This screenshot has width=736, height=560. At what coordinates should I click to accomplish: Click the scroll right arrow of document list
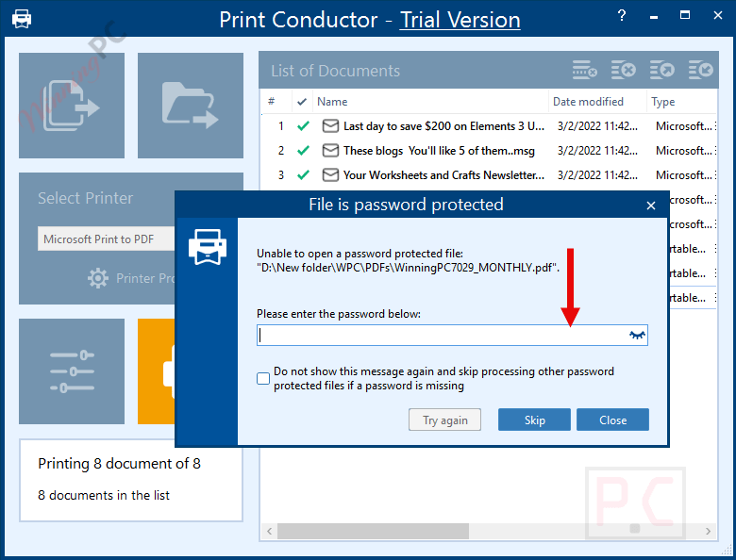tap(708, 531)
